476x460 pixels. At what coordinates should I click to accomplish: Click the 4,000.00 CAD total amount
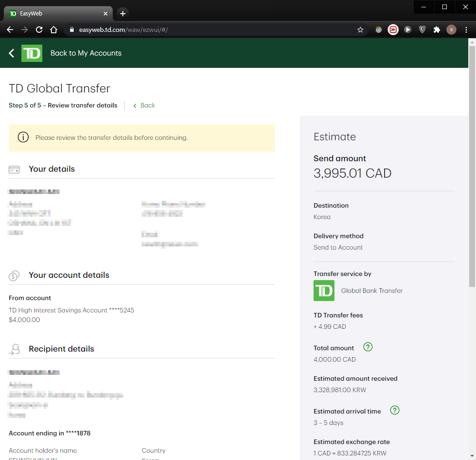[x=334, y=359]
